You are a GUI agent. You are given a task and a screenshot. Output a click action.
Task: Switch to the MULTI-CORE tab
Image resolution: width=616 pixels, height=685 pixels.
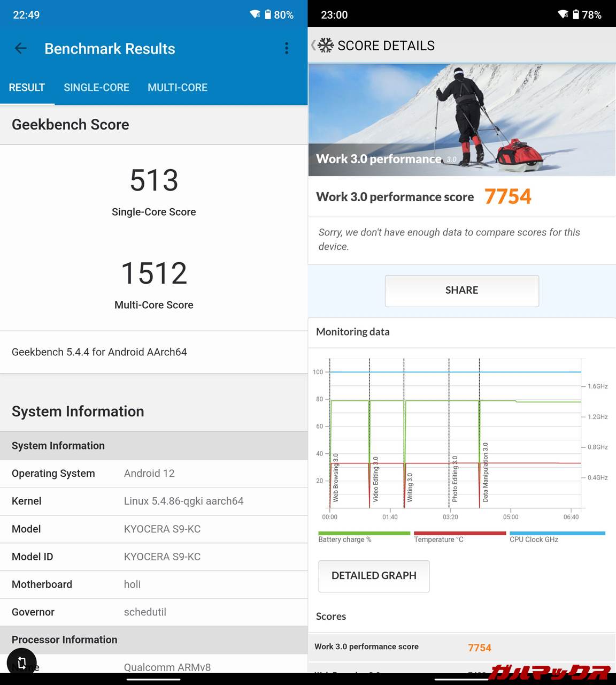178,87
